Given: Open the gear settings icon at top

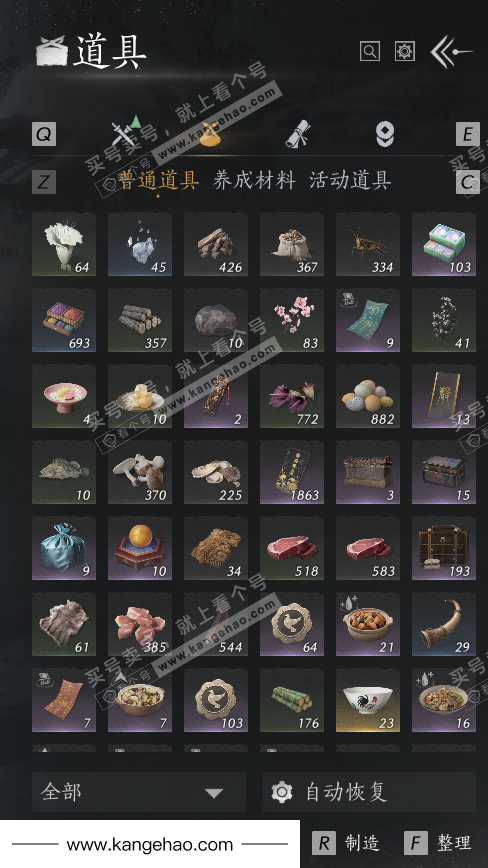Looking at the screenshot, I should pyautogui.click(x=405, y=51).
